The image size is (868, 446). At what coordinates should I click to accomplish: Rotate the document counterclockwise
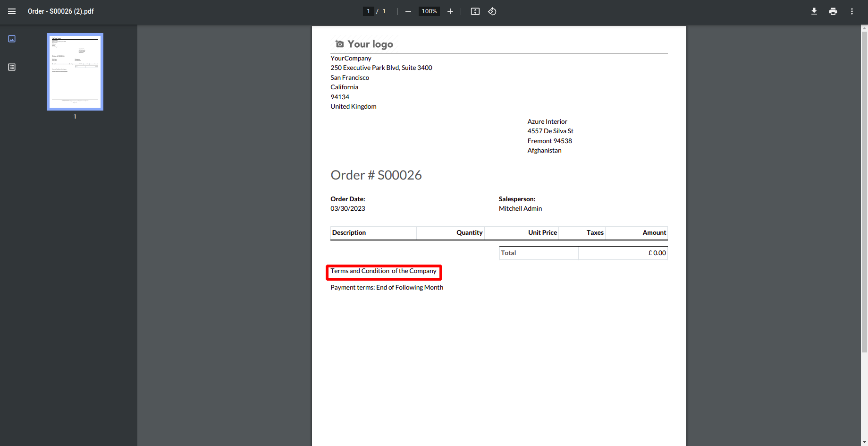click(x=492, y=11)
